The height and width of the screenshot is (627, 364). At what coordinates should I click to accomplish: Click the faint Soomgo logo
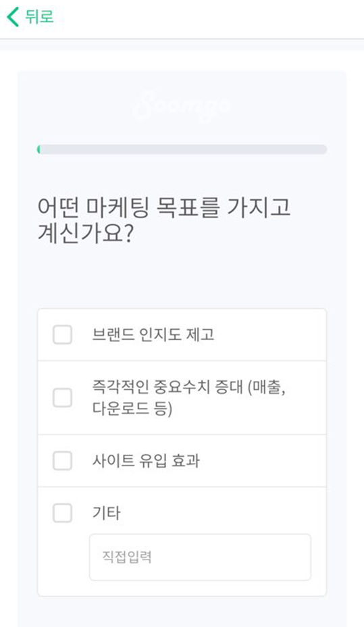(x=182, y=106)
